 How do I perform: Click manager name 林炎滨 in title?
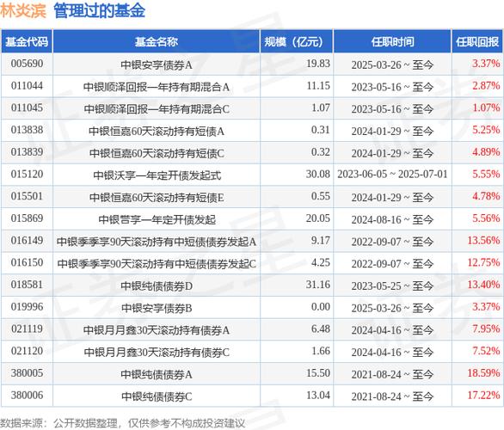(x=23, y=11)
